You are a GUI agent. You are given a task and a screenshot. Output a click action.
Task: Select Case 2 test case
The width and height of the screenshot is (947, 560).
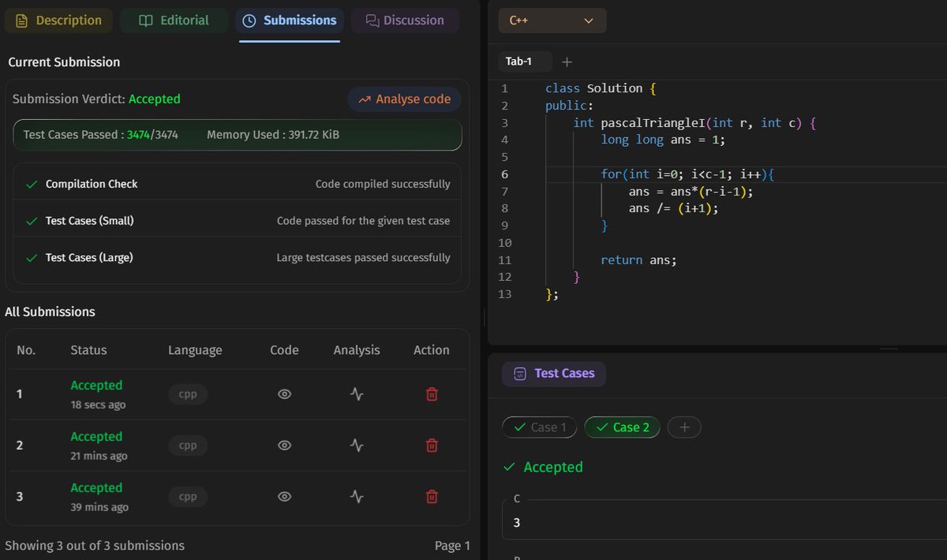pyautogui.click(x=622, y=427)
